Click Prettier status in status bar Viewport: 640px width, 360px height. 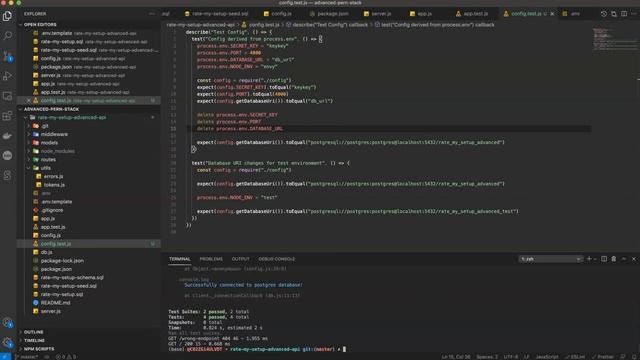[602, 357]
